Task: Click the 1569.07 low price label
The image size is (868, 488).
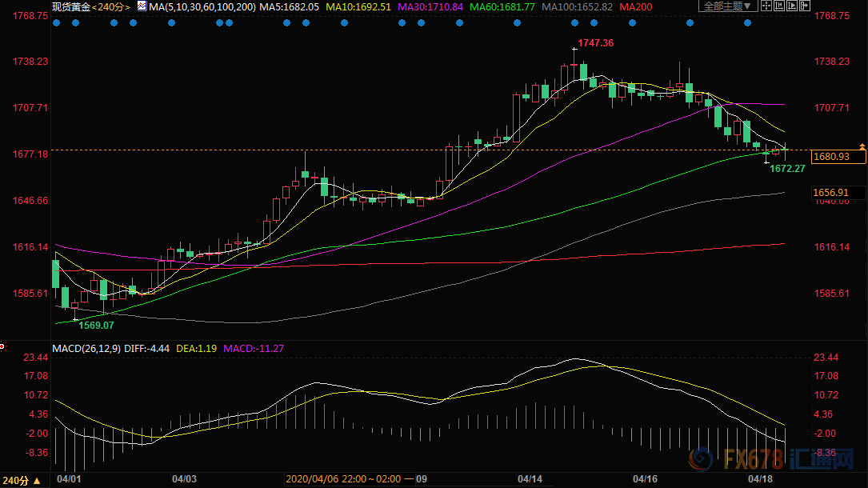Action: click(x=95, y=325)
